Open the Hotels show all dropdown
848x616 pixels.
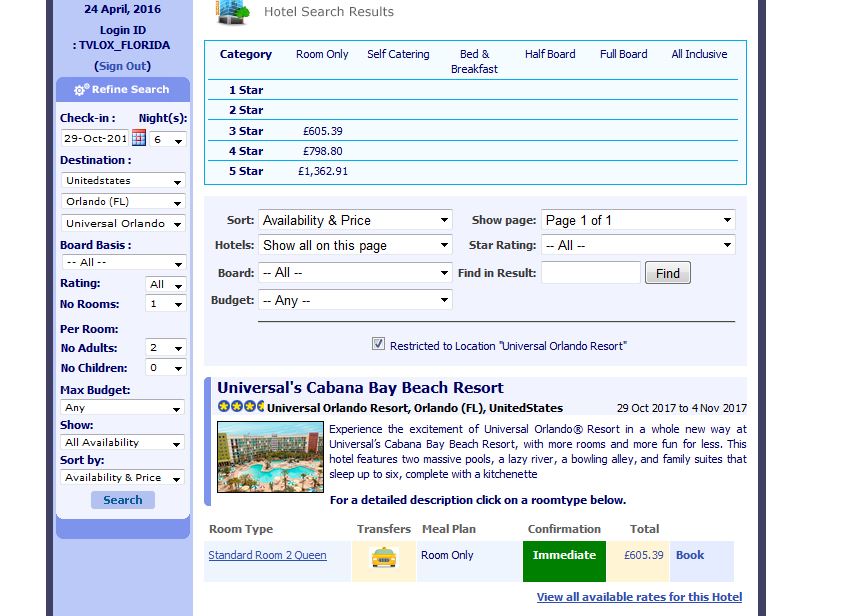(355, 245)
